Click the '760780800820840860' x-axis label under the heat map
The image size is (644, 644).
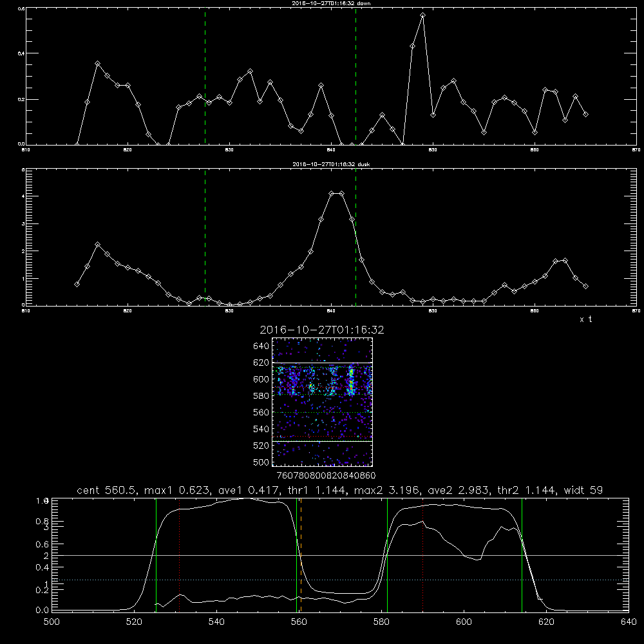[326, 475]
